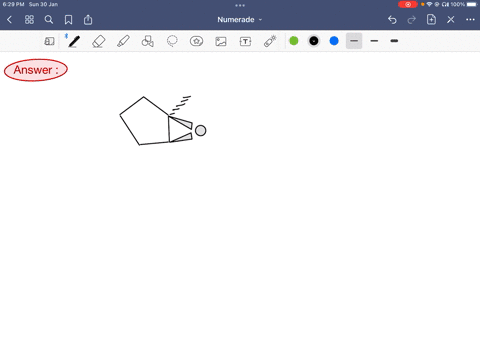Tap the red screen recording indicator
Viewport: 480px width, 360px height.
coord(408,4)
